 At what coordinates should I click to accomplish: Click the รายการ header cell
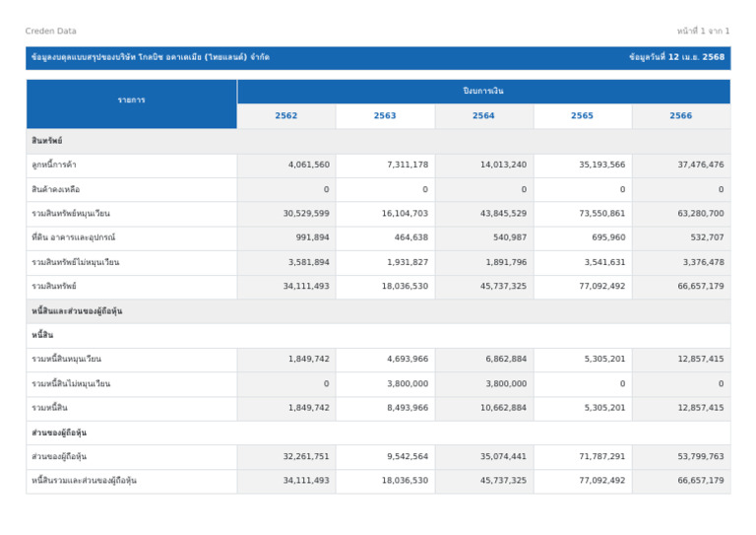pos(131,100)
